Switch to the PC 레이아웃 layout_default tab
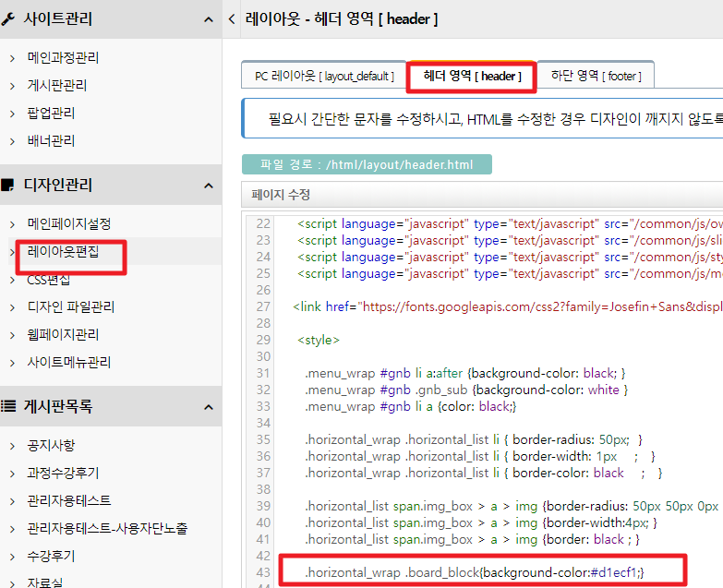This screenshot has height=588, width=723. (324, 76)
